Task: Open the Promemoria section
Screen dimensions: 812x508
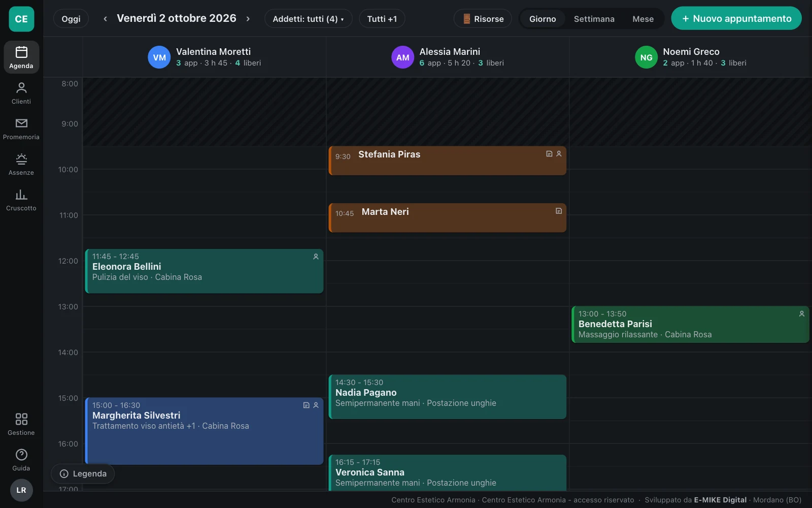Action: tap(21, 129)
